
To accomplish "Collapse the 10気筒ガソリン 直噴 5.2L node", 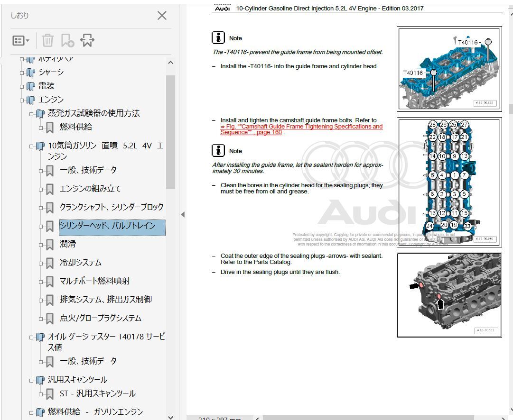I will 31,146.
